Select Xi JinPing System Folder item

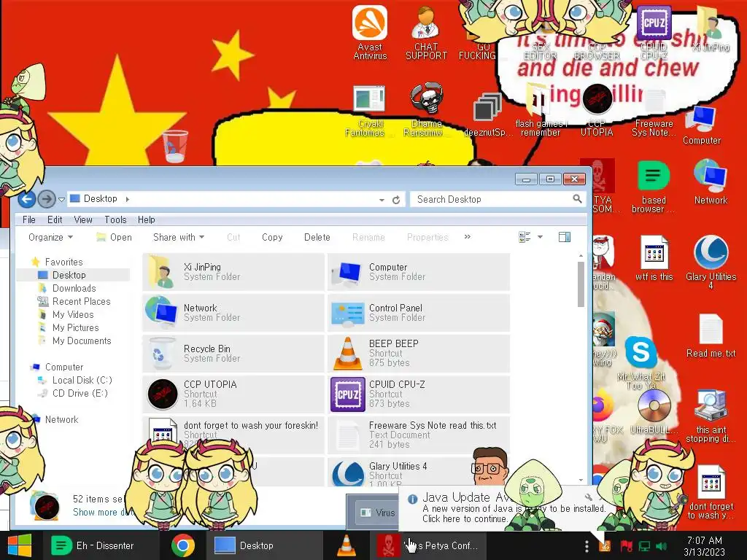[233, 272]
